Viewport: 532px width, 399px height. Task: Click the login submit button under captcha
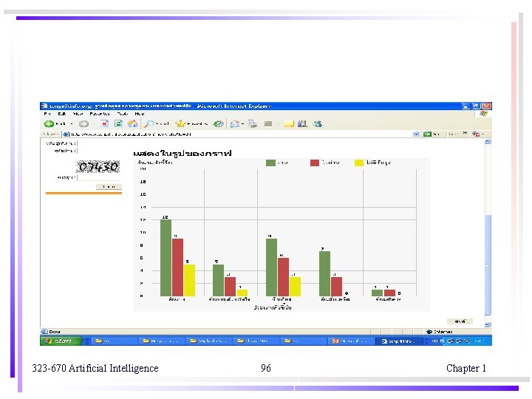click(x=109, y=187)
